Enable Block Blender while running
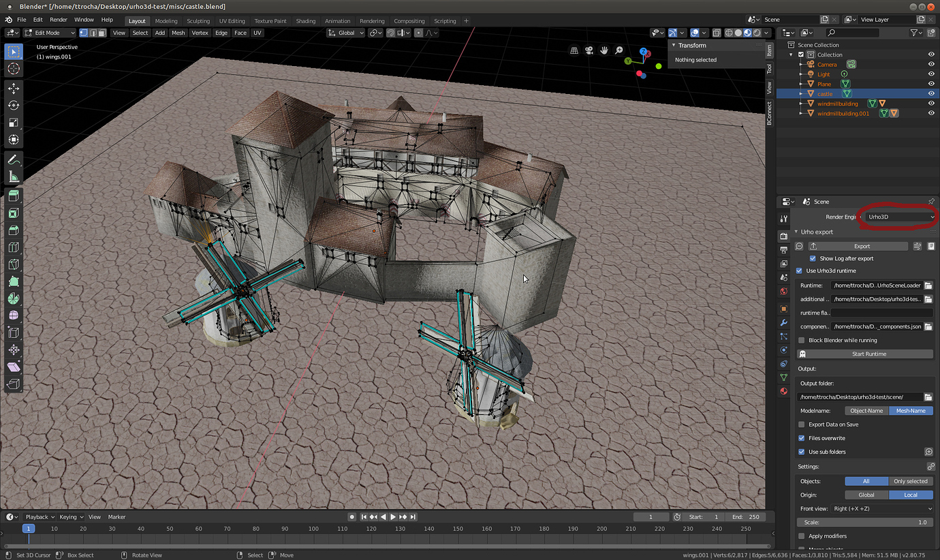The height and width of the screenshot is (560, 940). [802, 341]
